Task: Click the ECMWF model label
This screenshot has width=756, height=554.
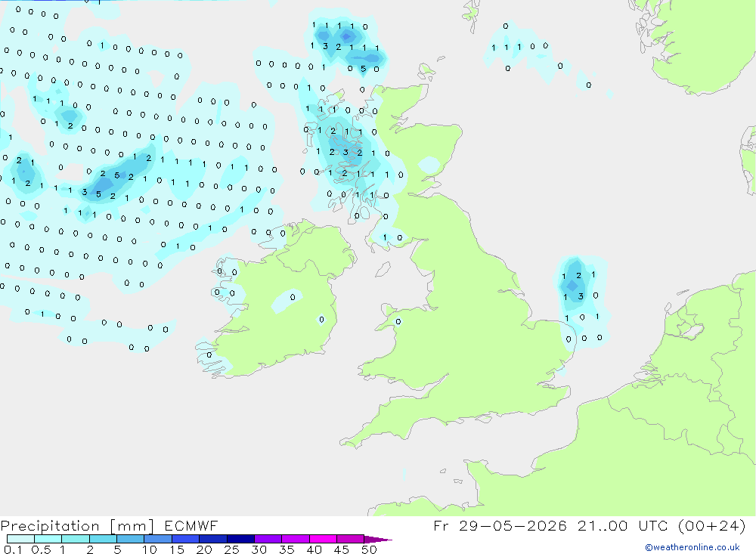Action: (x=191, y=525)
